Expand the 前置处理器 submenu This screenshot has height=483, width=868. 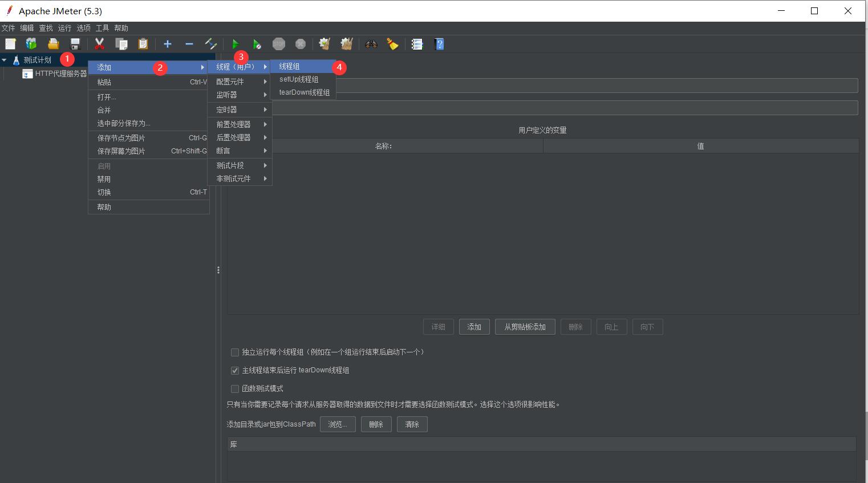pyautogui.click(x=240, y=124)
